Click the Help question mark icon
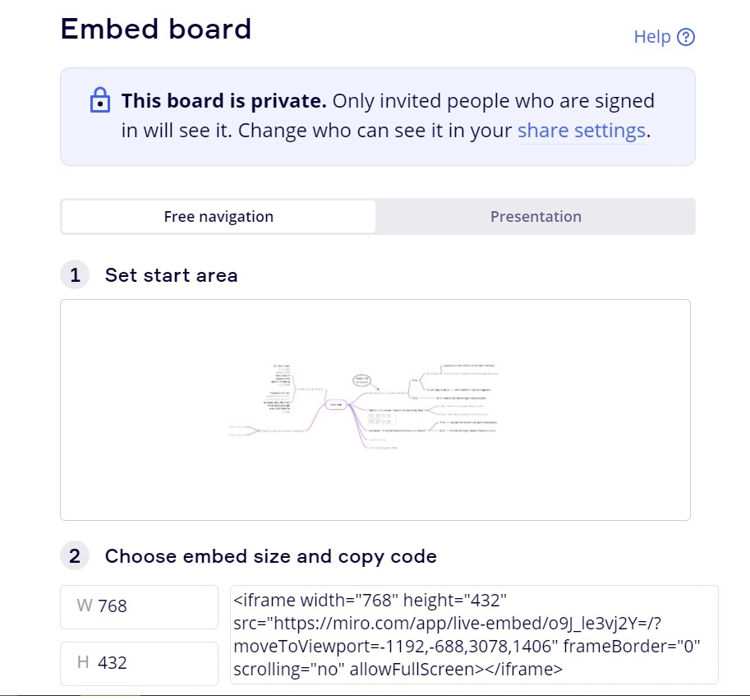 tap(685, 37)
